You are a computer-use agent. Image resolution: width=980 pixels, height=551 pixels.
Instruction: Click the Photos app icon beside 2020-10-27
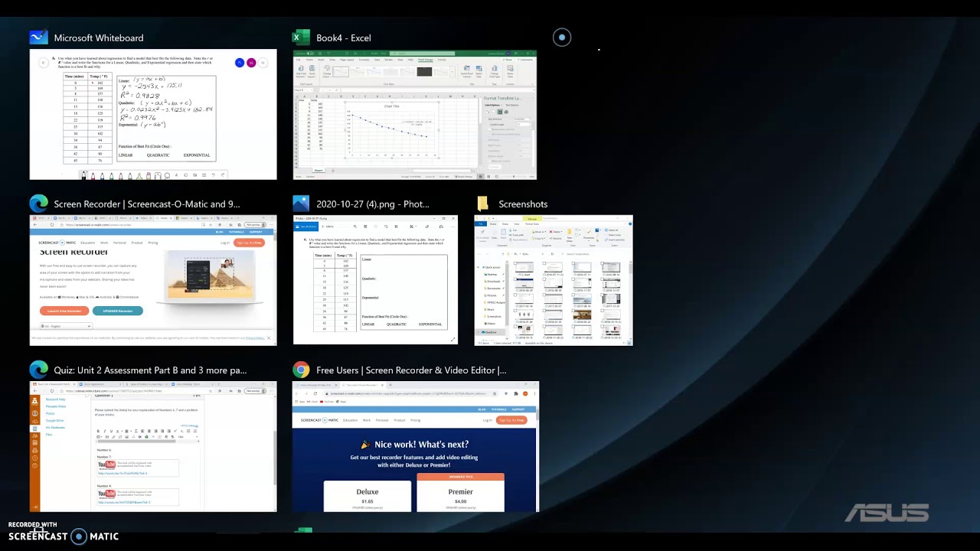(x=301, y=204)
